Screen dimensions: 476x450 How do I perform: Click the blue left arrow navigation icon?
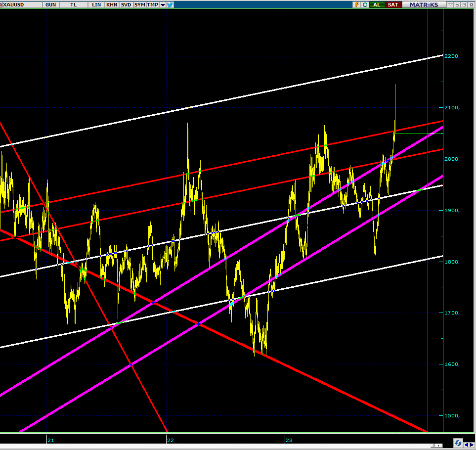(x=466, y=445)
